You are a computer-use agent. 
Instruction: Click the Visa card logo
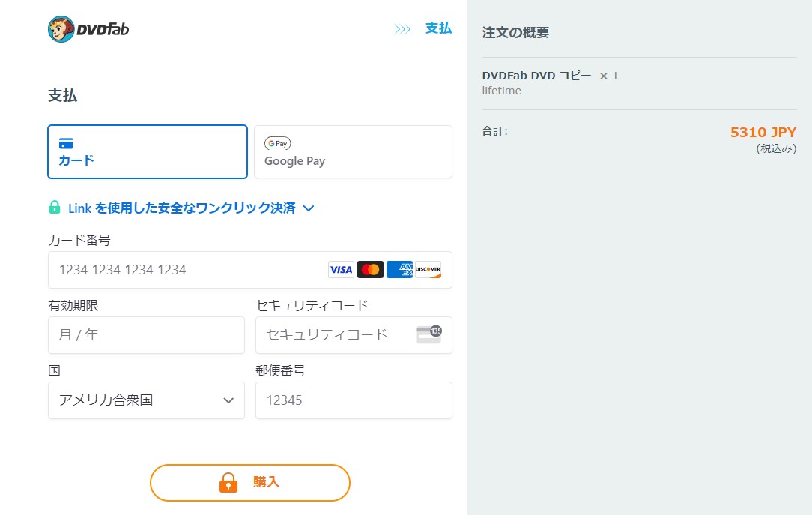tap(342, 269)
